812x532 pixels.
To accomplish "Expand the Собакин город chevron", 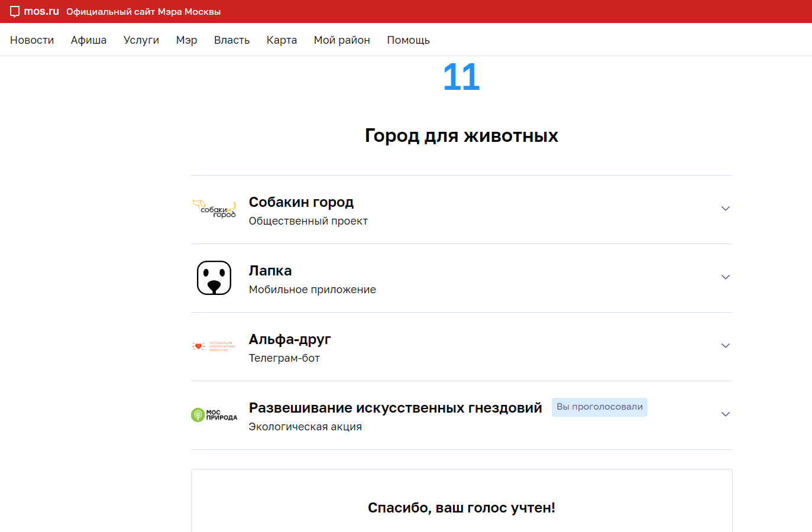I will (x=726, y=209).
